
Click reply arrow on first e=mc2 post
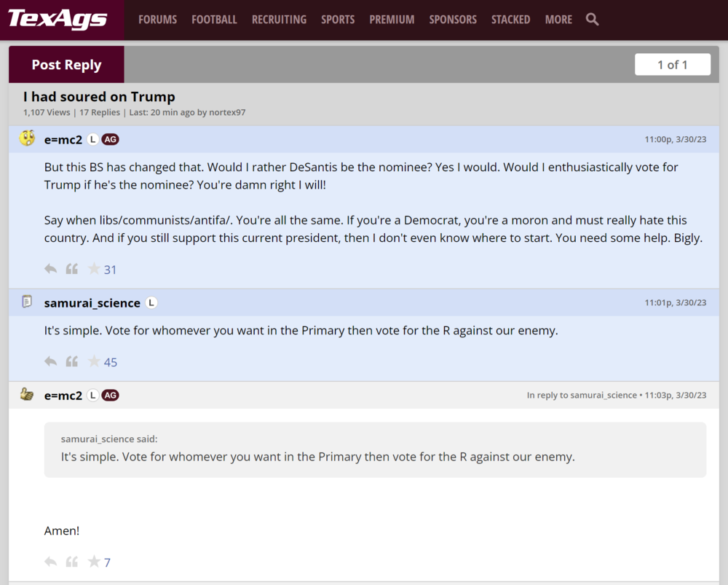50,269
